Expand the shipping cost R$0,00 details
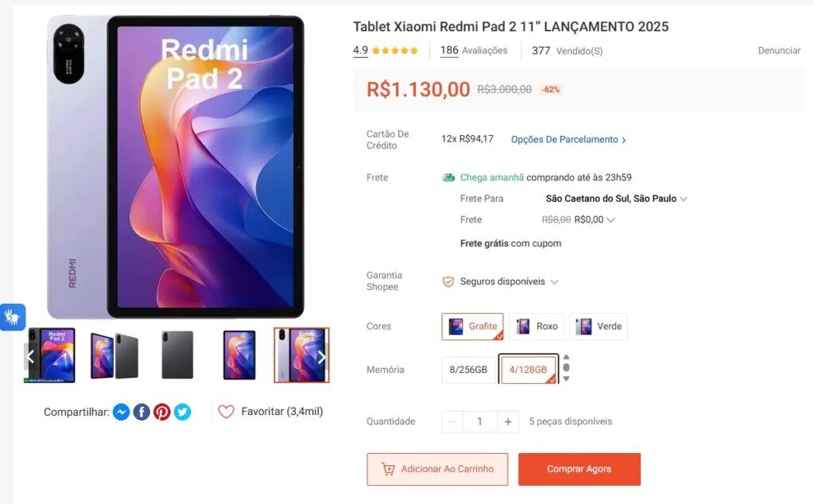Image resolution: width=814 pixels, height=504 pixels. click(595, 219)
